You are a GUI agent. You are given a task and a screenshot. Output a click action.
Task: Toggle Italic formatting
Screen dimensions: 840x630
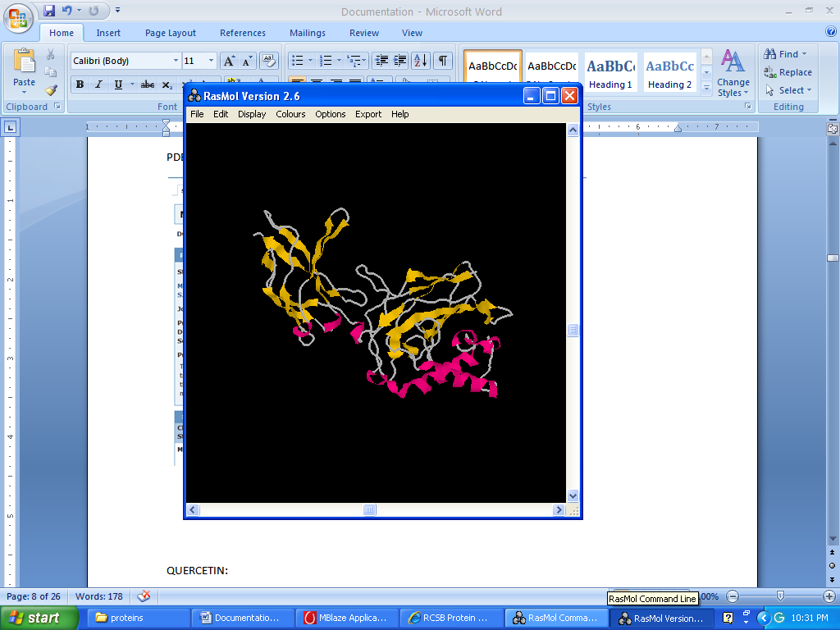click(x=98, y=84)
